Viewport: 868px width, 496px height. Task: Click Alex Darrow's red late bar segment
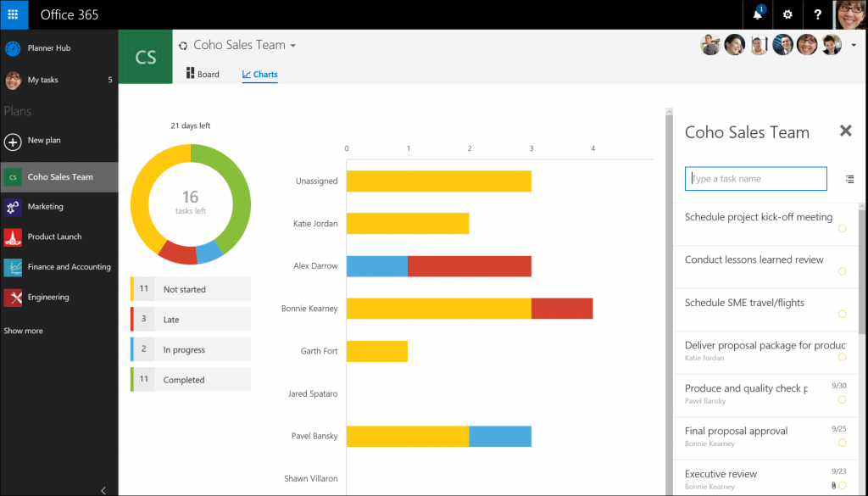pyautogui.click(x=470, y=266)
